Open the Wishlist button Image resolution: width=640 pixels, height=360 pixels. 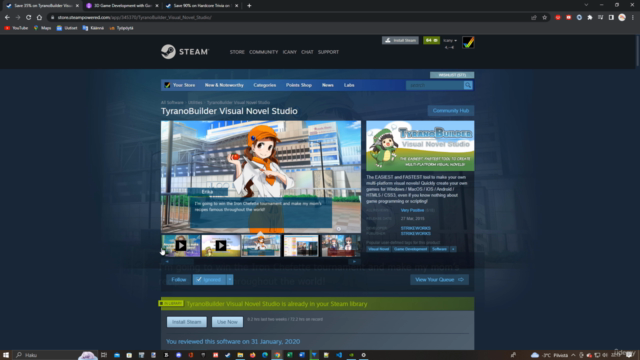[x=452, y=75]
